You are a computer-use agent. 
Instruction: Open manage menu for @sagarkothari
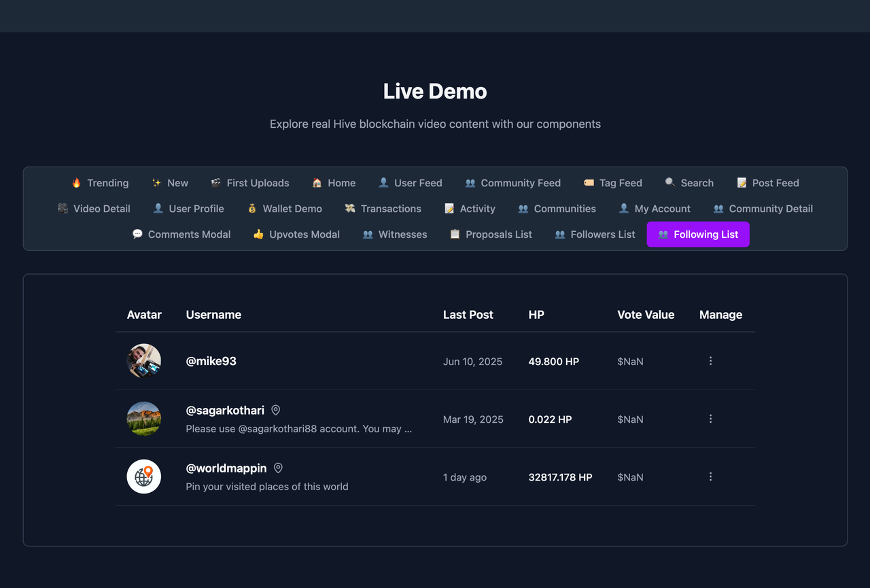click(710, 419)
